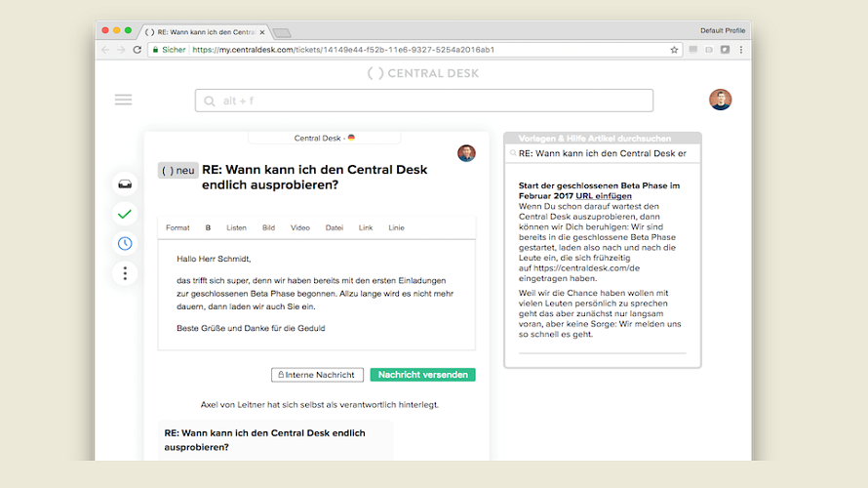Insert an image via Bild
The height and width of the screenshot is (488, 868).
click(x=268, y=227)
